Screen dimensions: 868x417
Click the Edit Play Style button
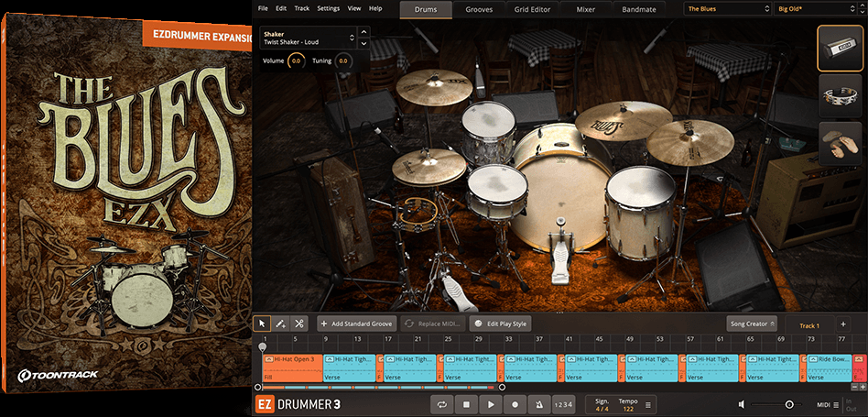click(x=501, y=324)
